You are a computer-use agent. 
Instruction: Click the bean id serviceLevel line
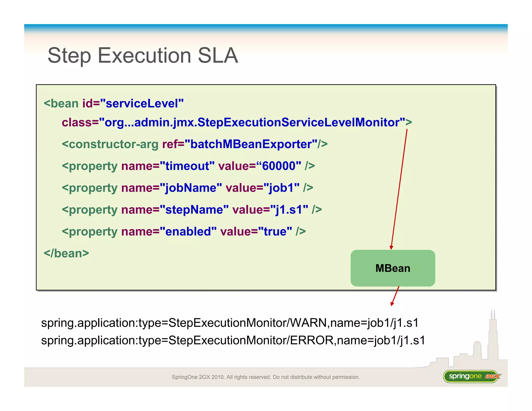coord(114,103)
